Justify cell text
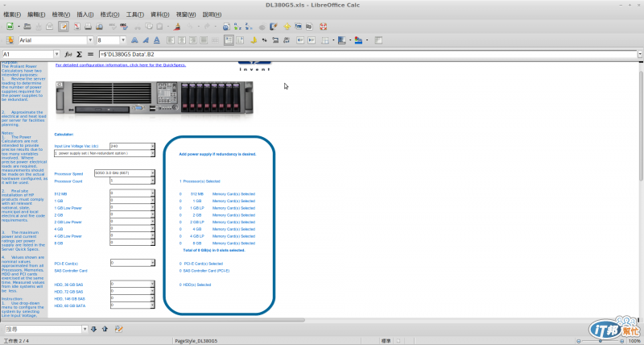 click(204, 39)
